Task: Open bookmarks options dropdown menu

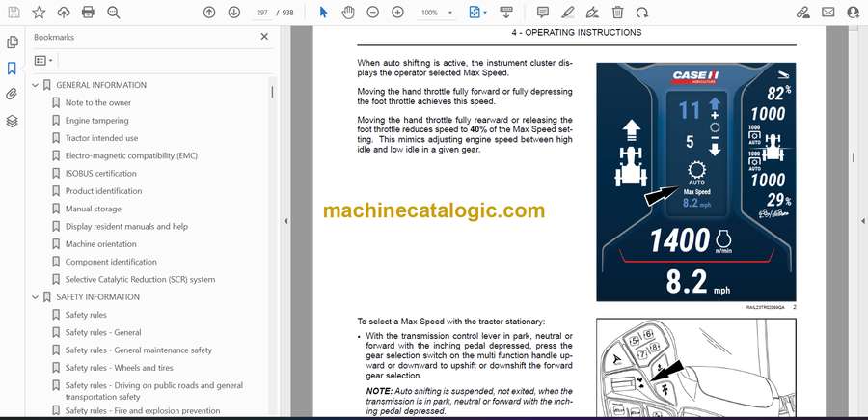Action: tap(43, 60)
